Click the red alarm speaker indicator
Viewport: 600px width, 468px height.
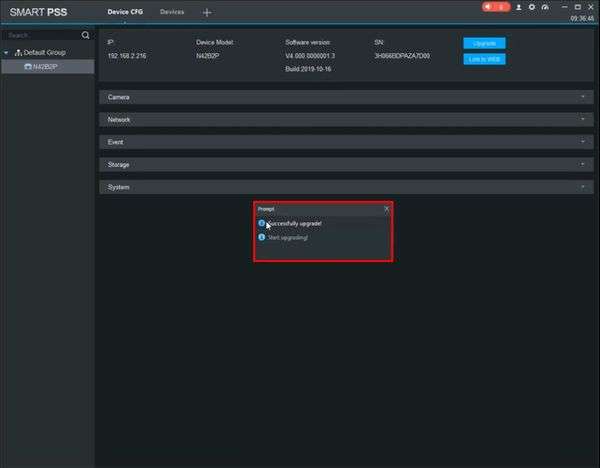pos(496,7)
